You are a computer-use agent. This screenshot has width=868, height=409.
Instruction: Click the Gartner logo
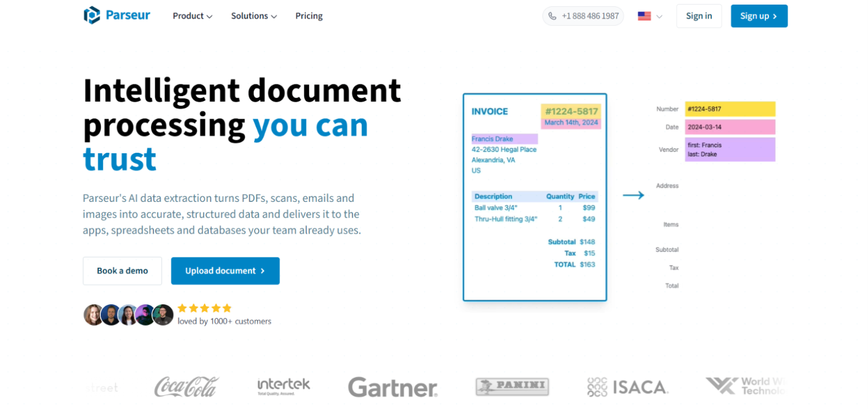[392, 387]
